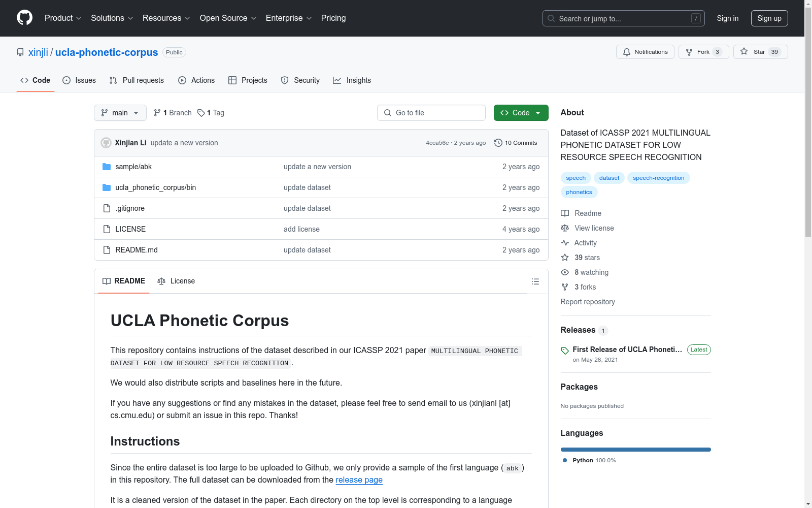
Task: Open the ucla-phonetic-corpus repository link
Action: point(107,52)
